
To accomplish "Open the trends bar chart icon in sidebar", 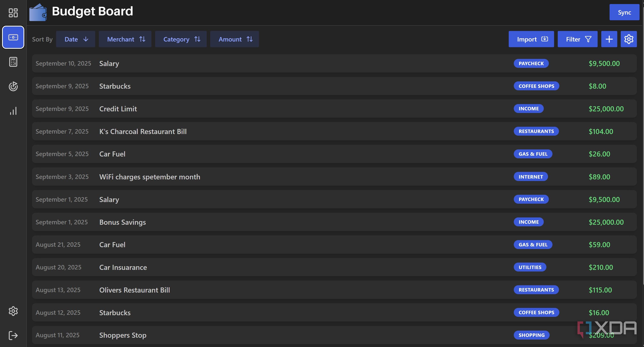I will (x=13, y=111).
